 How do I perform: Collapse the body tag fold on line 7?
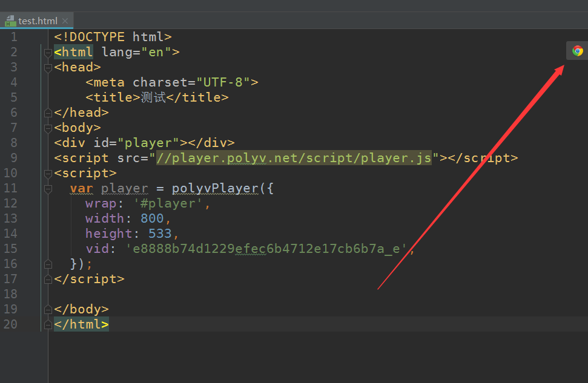(48, 128)
